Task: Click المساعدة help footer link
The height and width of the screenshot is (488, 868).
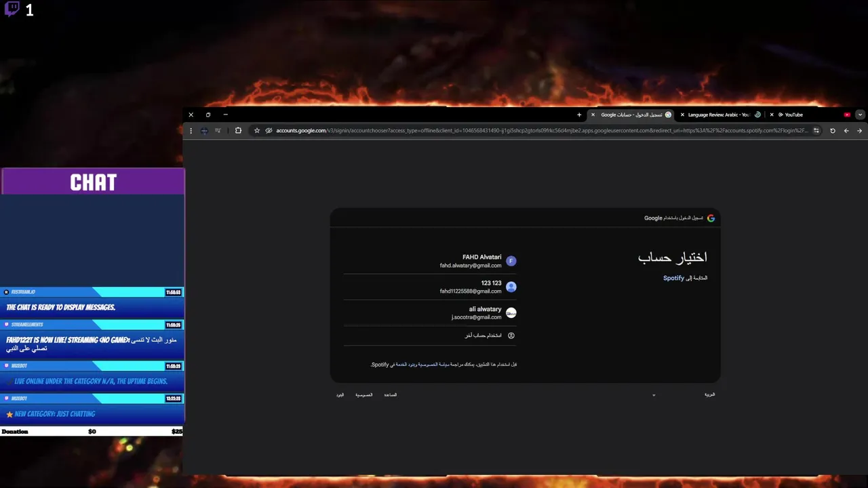Action: click(391, 394)
